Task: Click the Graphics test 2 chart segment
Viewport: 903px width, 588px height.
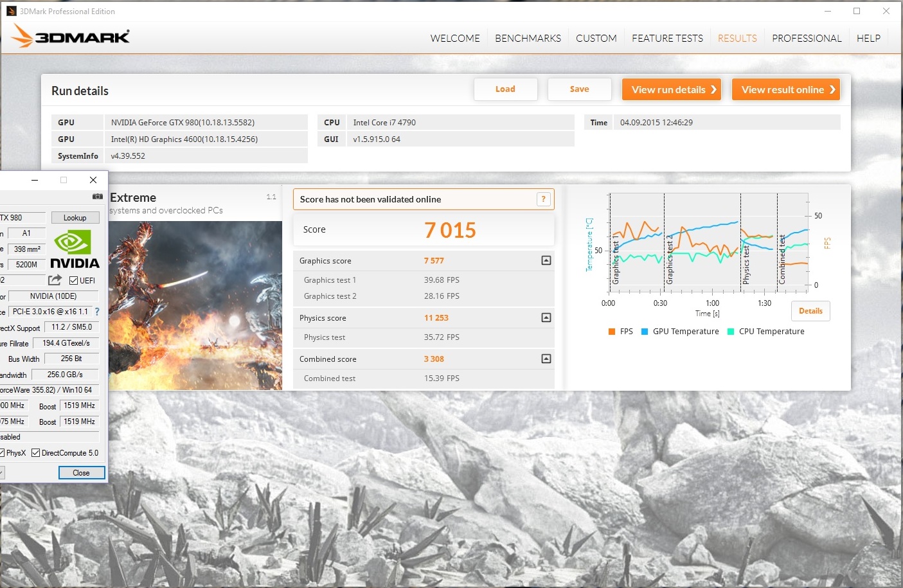Action: point(702,243)
